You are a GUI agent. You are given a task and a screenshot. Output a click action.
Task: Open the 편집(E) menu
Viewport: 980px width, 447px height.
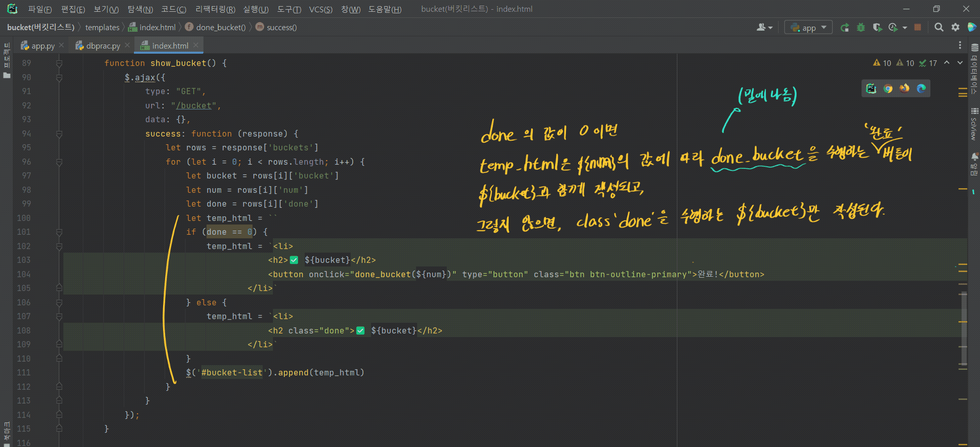[x=73, y=9]
